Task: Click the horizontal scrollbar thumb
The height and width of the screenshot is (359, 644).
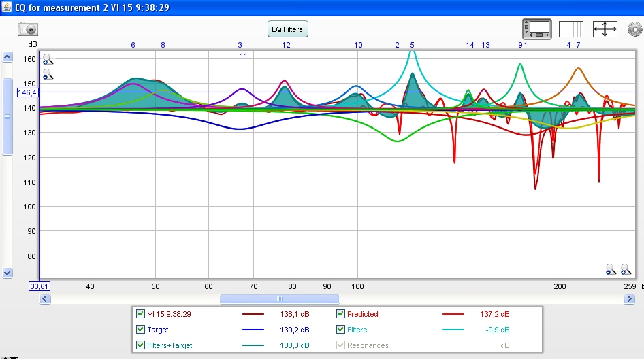Action: (280, 299)
